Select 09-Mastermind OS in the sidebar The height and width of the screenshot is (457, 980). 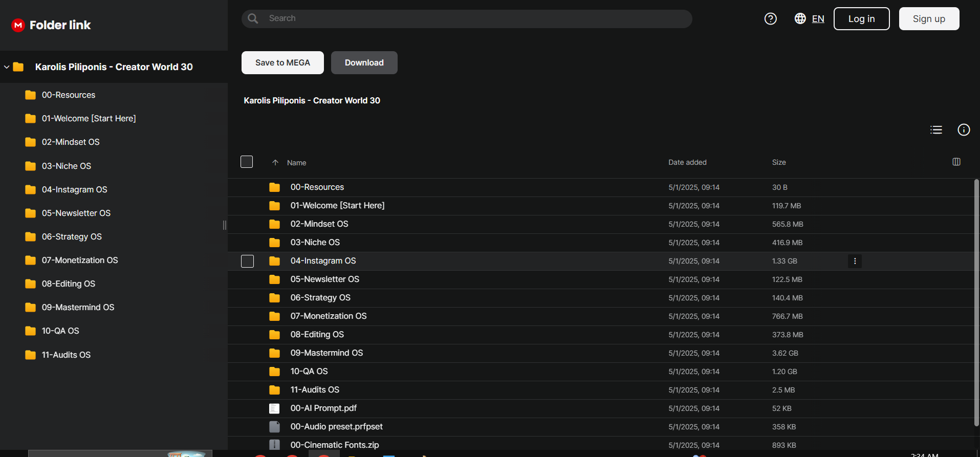[x=78, y=308]
